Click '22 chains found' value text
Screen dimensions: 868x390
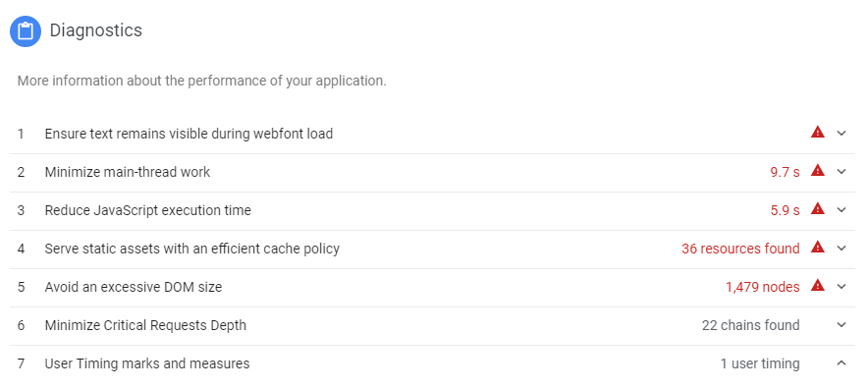pos(750,325)
